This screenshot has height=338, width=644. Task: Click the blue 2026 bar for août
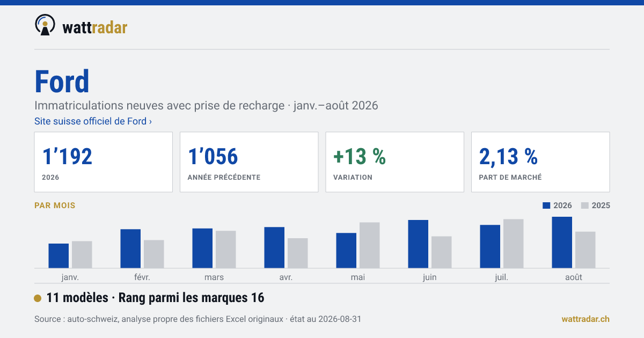click(x=562, y=243)
